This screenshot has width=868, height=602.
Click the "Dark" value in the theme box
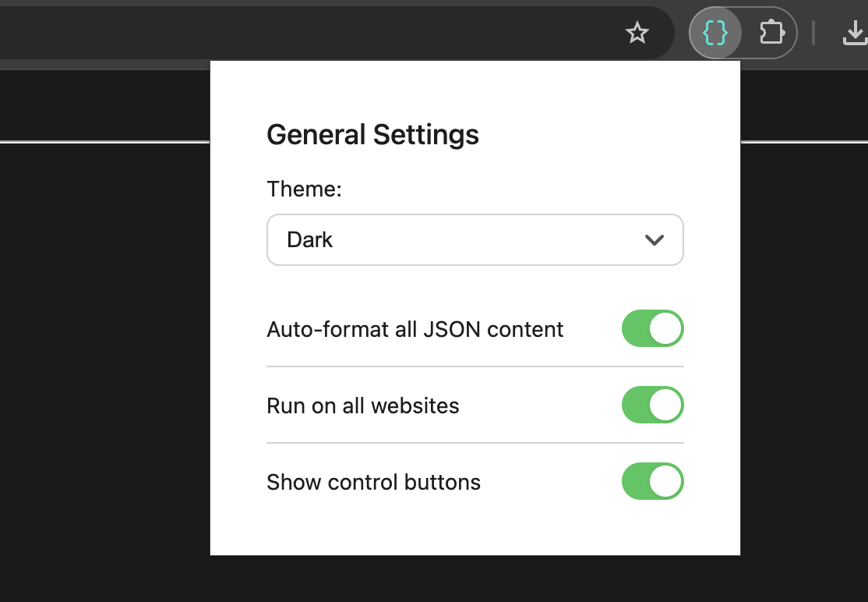pos(310,240)
